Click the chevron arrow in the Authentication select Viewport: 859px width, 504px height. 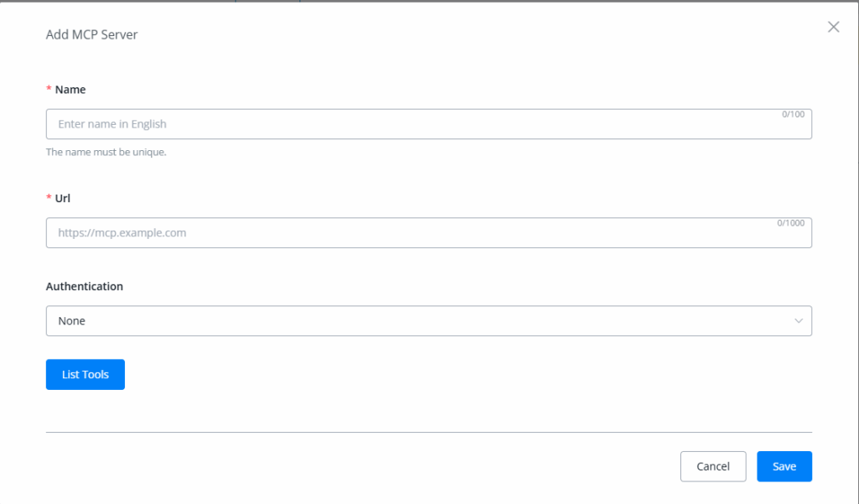pyautogui.click(x=798, y=320)
